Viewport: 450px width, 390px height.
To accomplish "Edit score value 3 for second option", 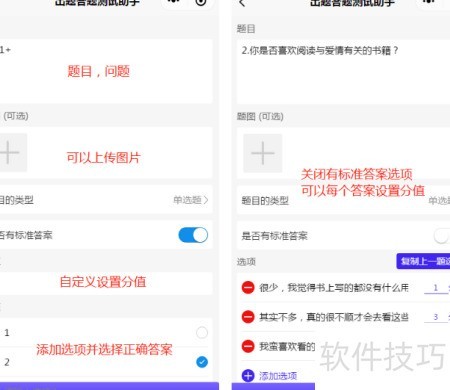I will 436,317.
